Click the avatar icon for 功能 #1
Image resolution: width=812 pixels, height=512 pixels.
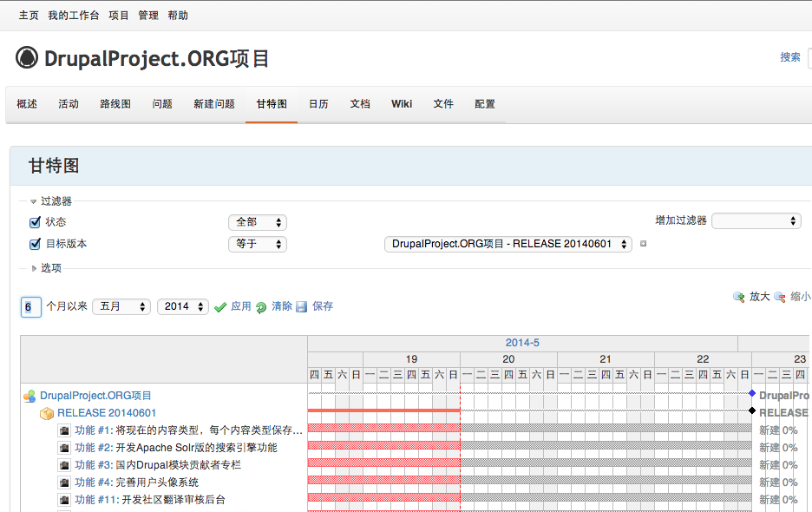point(64,430)
